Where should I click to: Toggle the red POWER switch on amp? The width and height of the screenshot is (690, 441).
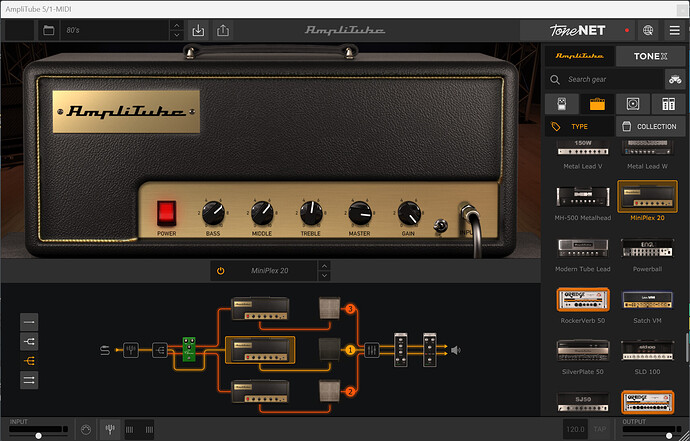pos(167,213)
